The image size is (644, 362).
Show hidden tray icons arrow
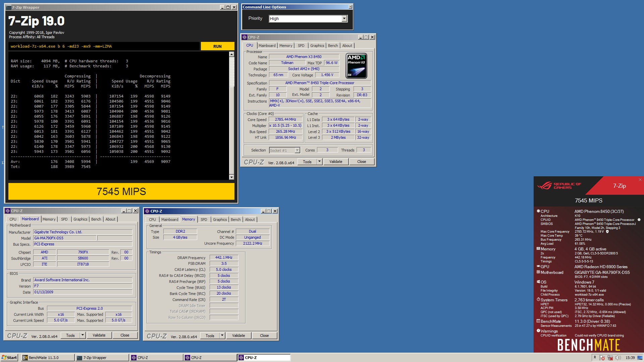[595, 357]
